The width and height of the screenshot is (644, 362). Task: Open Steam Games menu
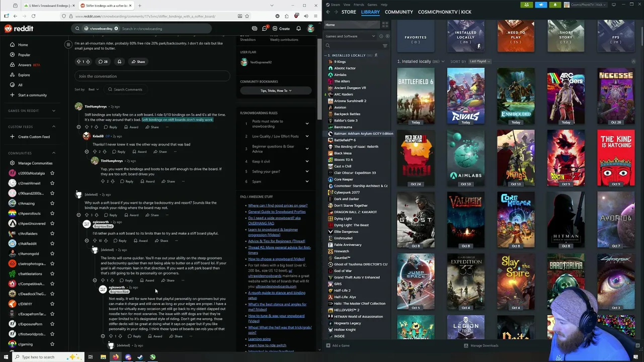[372, 5]
